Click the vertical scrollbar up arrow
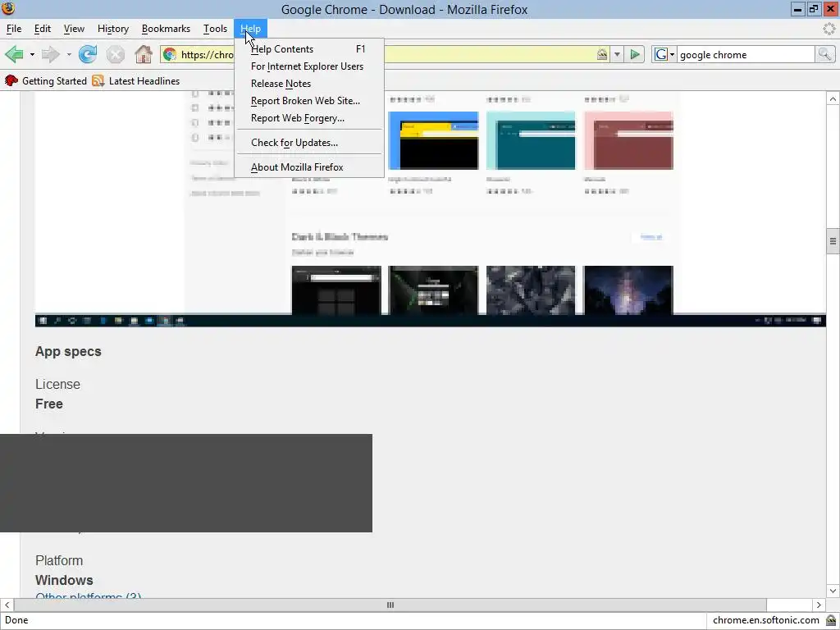The image size is (840, 630). [833, 98]
